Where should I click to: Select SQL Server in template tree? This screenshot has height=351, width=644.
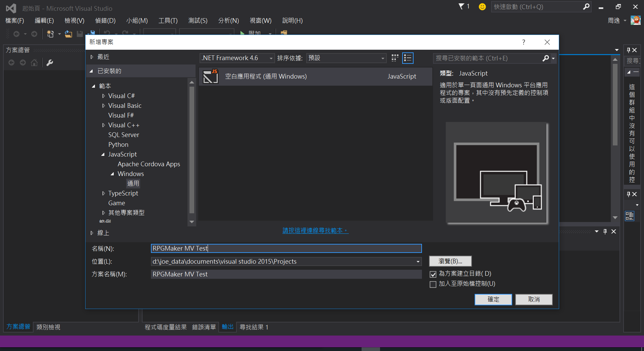123,135
